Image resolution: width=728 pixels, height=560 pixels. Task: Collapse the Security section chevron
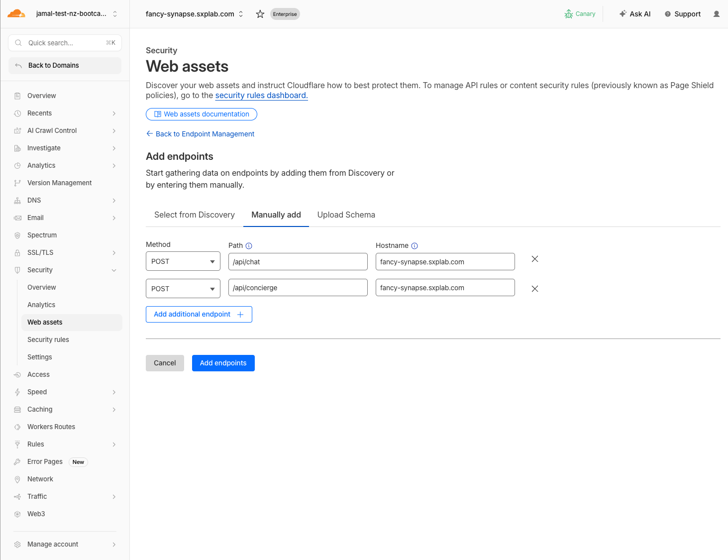tap(114, 270)
